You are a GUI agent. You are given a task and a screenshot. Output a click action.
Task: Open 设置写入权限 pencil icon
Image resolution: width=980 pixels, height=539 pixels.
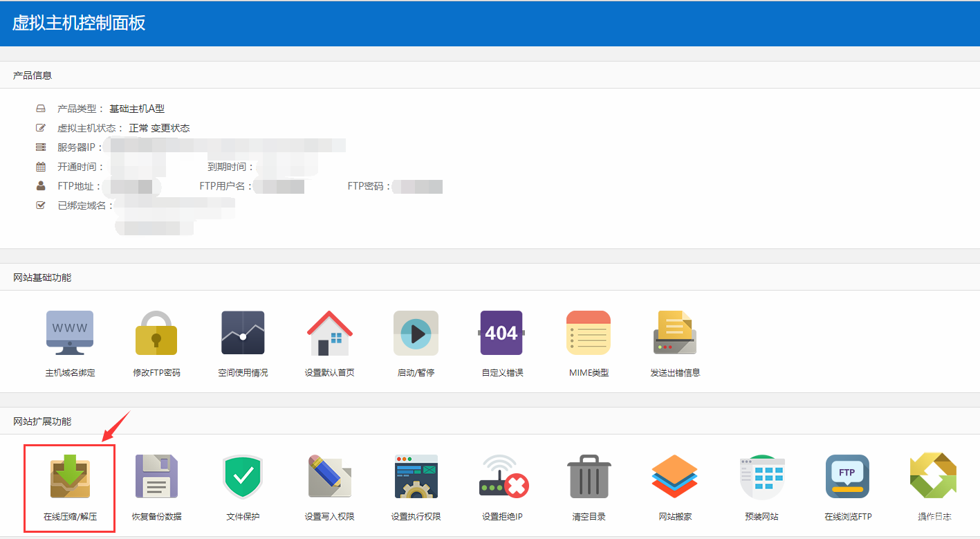(x=329, y=477)
